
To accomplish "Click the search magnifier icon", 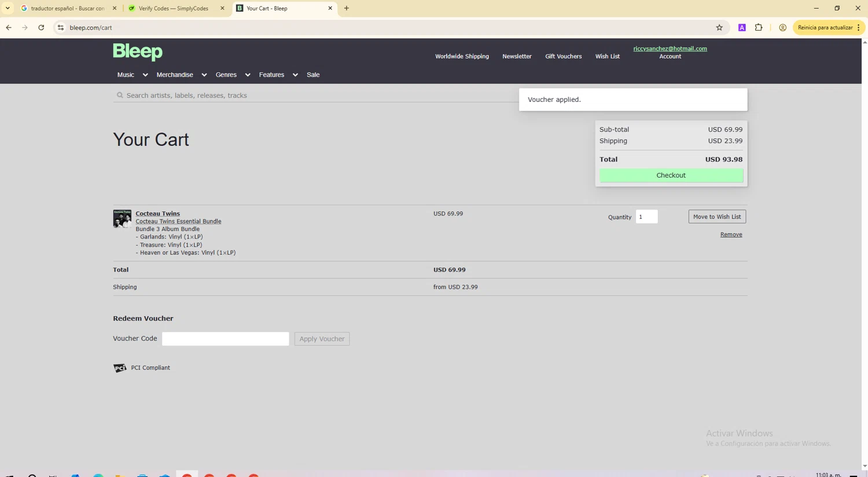I will [120, 96].
